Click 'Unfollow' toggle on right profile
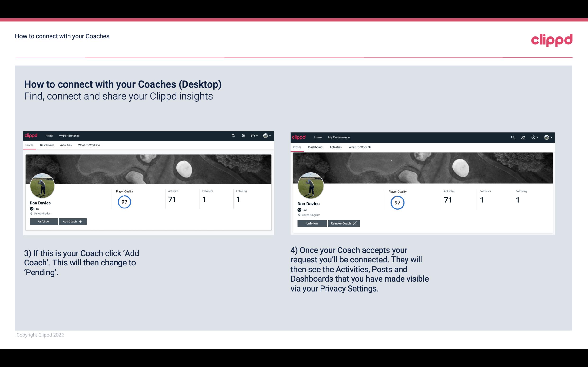The height and width of the screenshot is (367, 588). 312,223
